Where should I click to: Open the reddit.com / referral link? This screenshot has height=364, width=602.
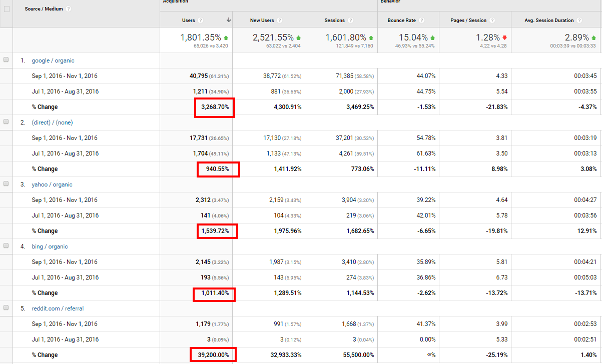59,308
